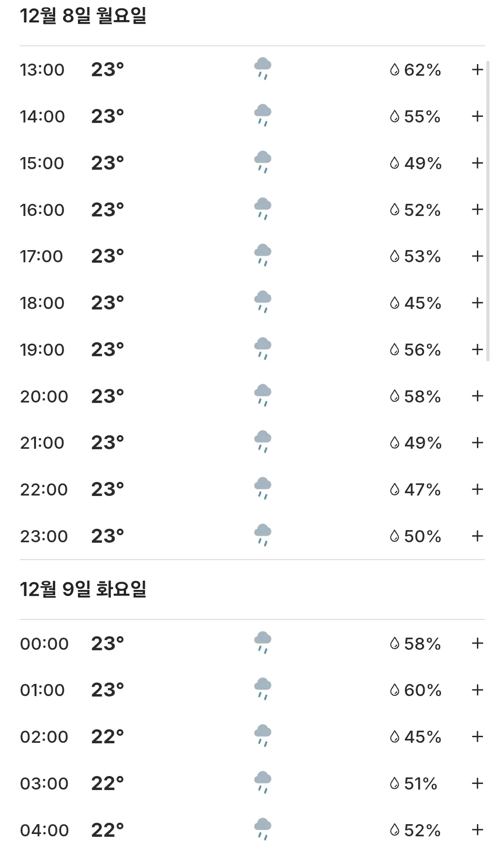Select the 12월 8일 월요일 date header
This screenshot has height=848, width=504.
point(83,15)
